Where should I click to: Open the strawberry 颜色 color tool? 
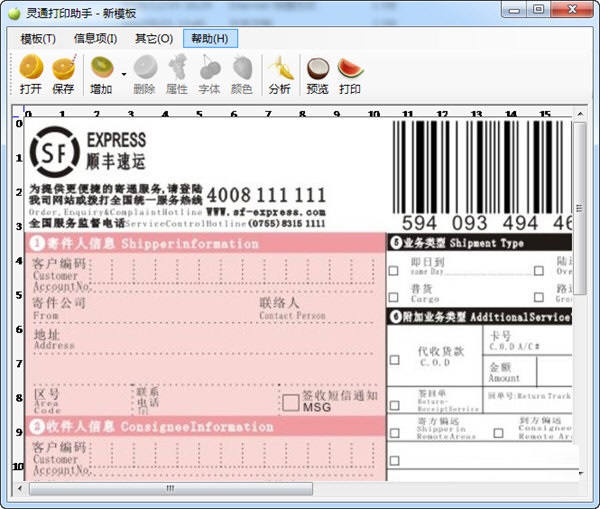(x=242, y=74)
